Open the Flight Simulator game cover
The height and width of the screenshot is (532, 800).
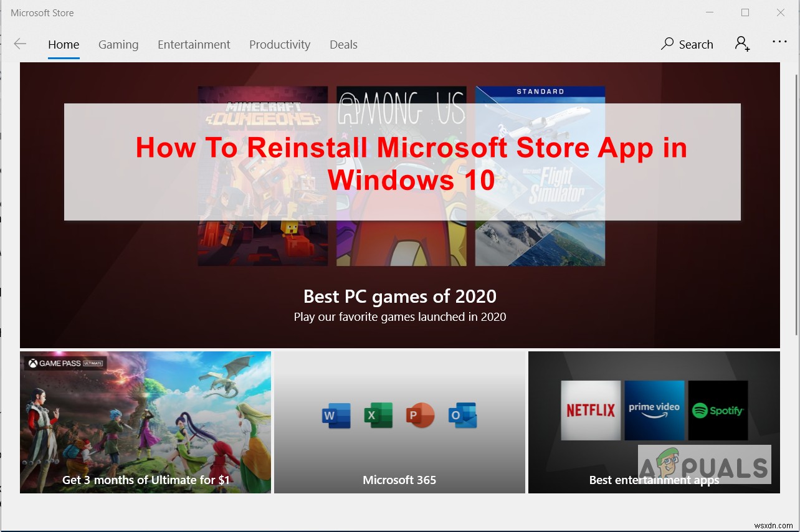click(540, 176)
